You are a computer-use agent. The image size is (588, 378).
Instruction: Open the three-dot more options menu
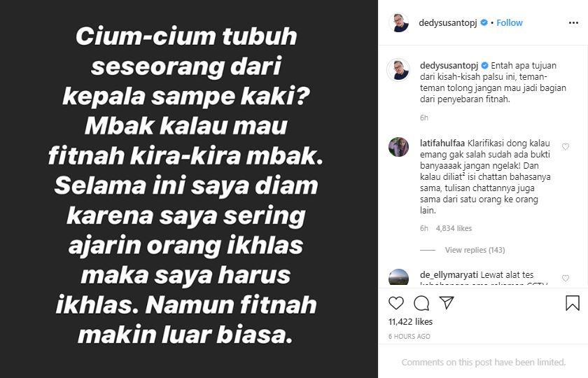point(573,23)
